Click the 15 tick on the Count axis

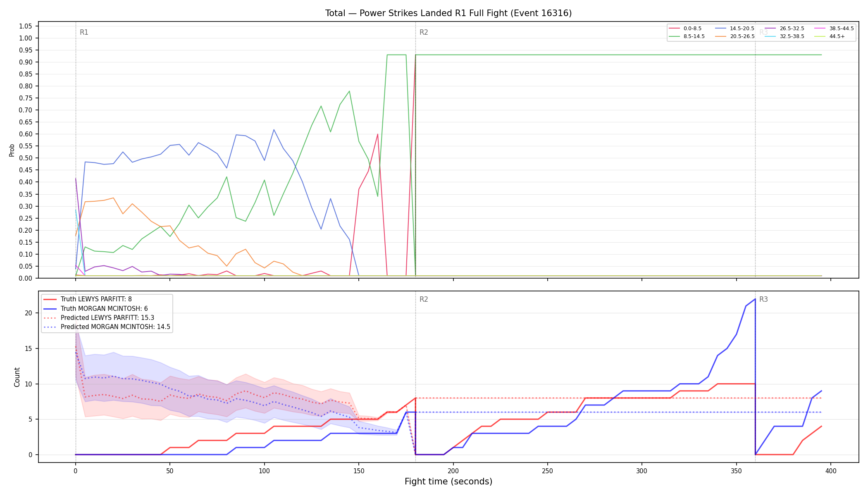pos(28,348)
